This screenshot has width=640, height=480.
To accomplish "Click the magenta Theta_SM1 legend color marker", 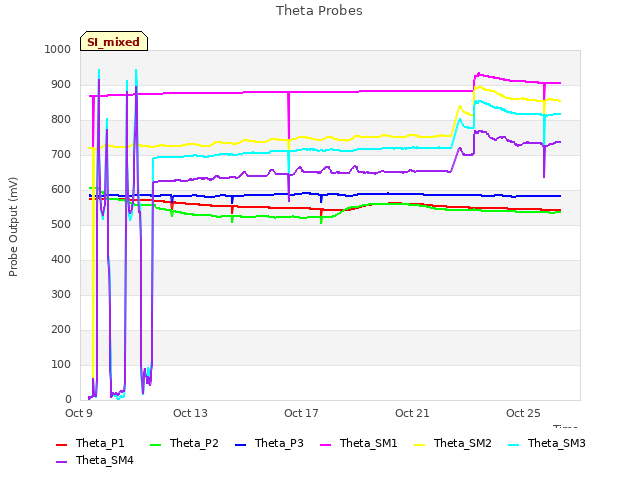I will click(x=326, y=444).
